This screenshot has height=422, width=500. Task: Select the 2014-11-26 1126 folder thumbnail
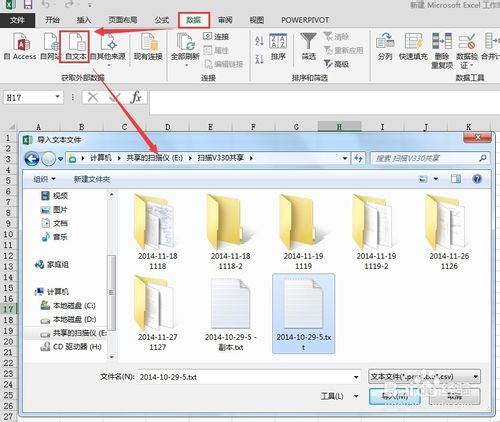pyautogui.click(x=449, y=232)
